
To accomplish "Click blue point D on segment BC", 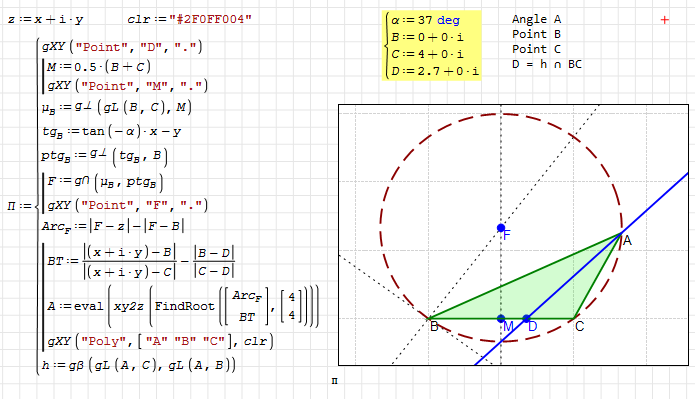I will (526, 318).
